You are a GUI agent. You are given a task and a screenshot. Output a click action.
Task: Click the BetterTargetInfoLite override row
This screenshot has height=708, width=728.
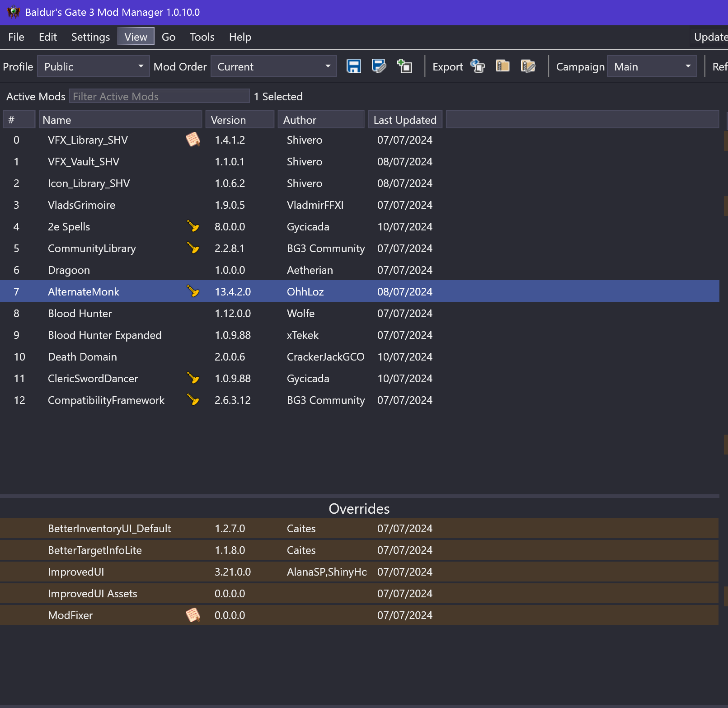click(x=359, y=550)
